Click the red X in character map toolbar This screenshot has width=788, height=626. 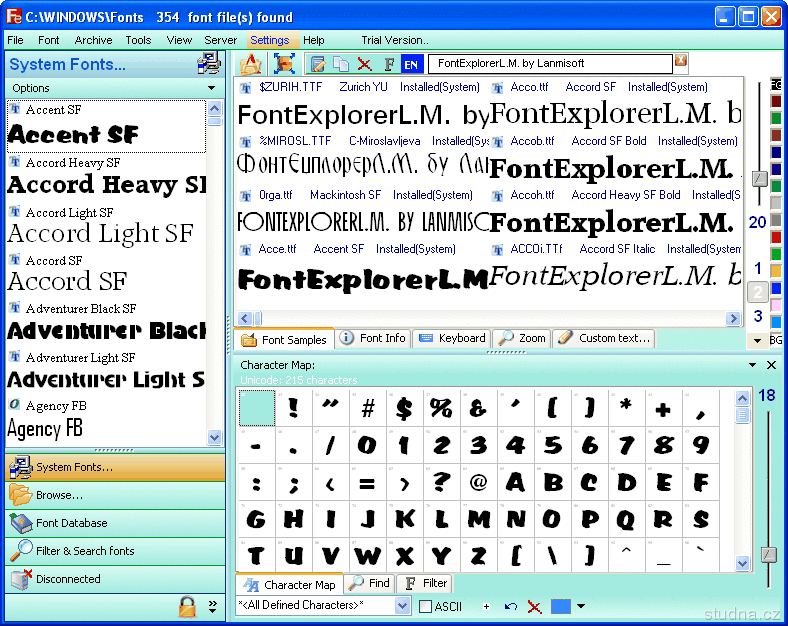pos(534,607)
